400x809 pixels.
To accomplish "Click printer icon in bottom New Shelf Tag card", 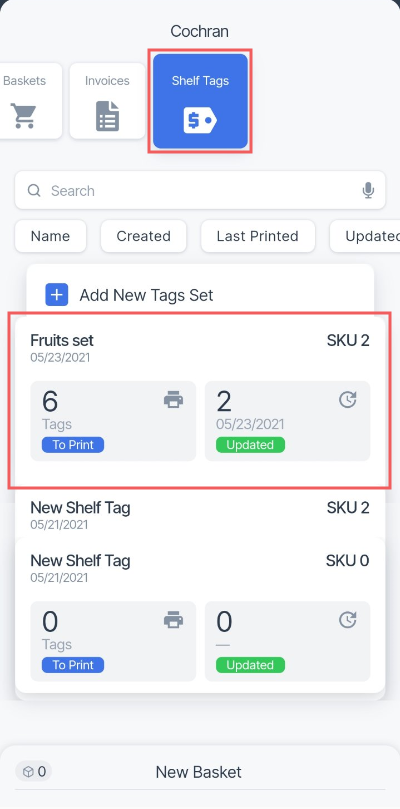I will click(x=173, y=620).
